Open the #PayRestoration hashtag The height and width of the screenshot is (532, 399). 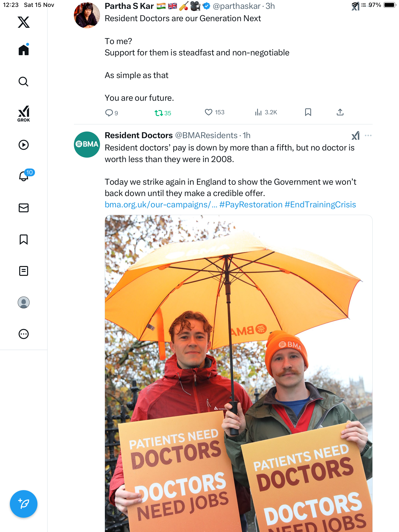251,205
